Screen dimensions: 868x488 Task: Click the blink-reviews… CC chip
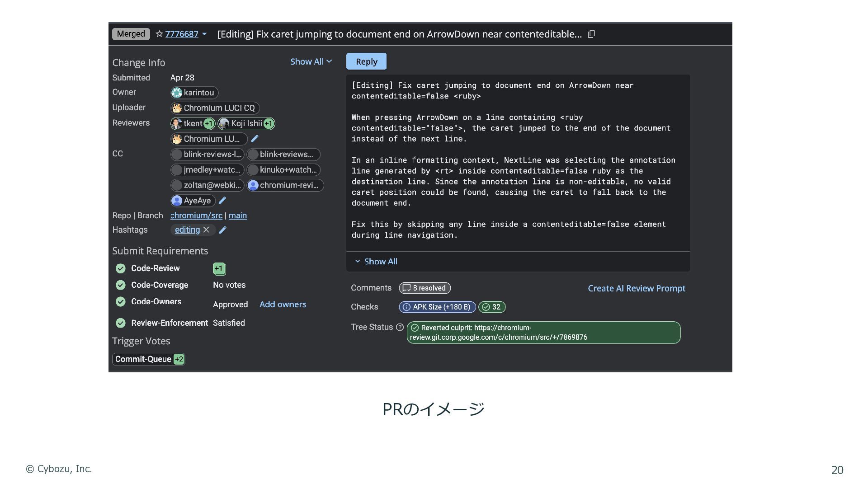pyautogui.click(x=283, y=155)
